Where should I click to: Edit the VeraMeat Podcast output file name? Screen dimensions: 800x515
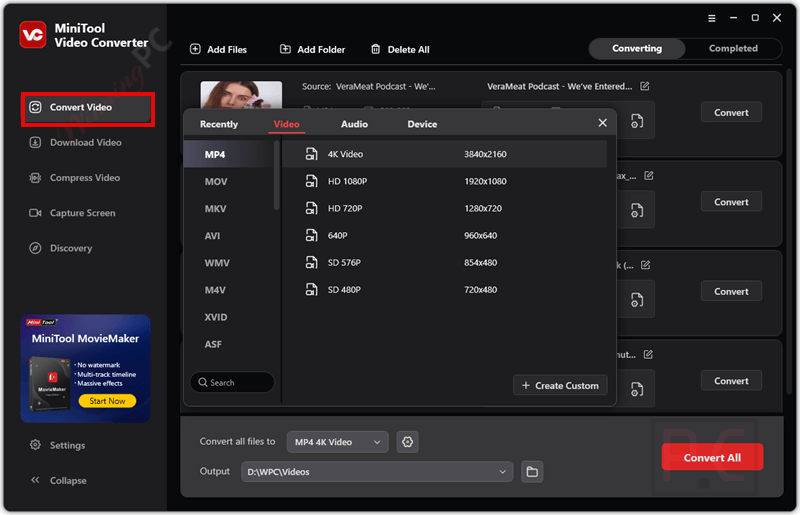point(644,86)
